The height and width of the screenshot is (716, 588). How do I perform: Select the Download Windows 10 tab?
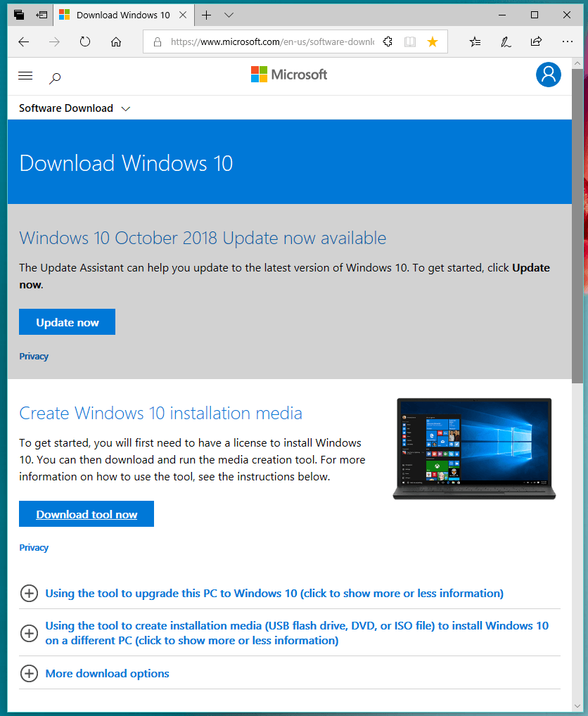pos(123,15)
